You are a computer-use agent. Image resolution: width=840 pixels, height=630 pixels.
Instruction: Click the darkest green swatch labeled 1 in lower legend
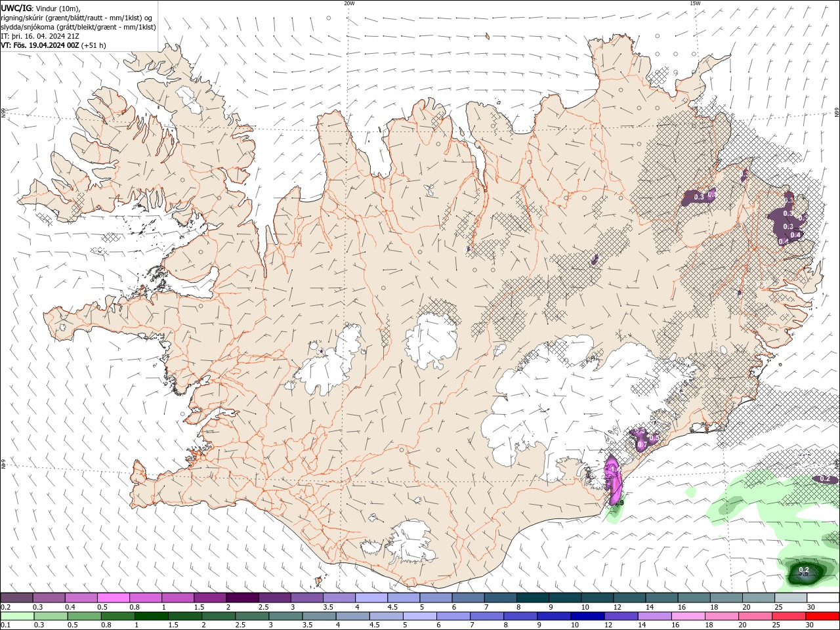click(x=152, y=616)
